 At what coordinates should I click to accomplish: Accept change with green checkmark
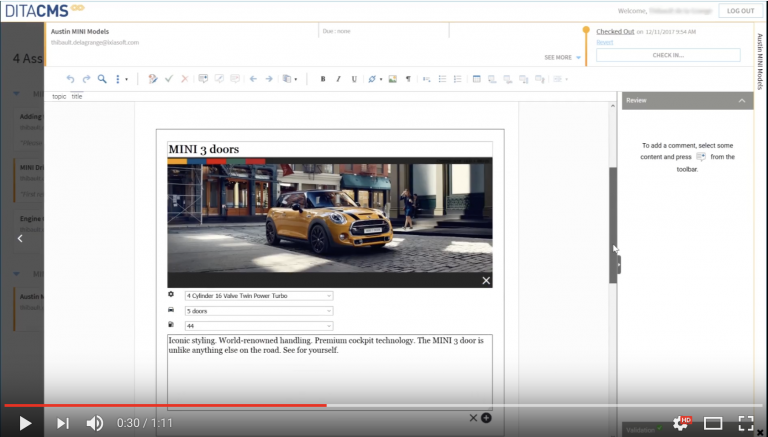(169, 79)
